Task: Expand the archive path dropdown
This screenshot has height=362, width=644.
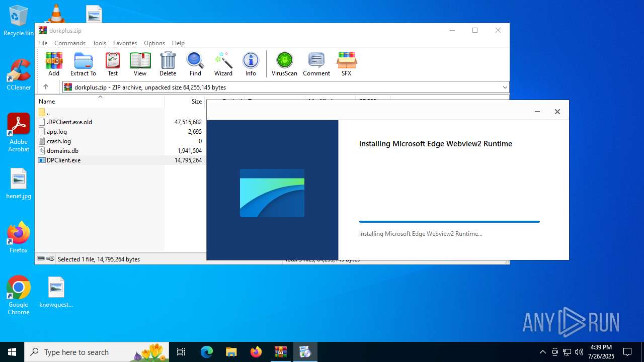Action: (x=505, y=87)
